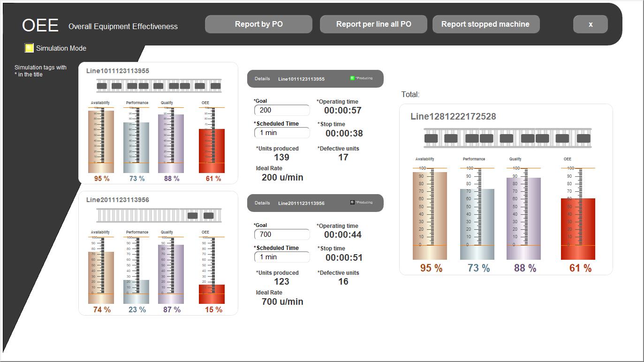Select the Details header for Line1011123113955
Viewport: 644px width, 362px height.
tap(315, 79)
